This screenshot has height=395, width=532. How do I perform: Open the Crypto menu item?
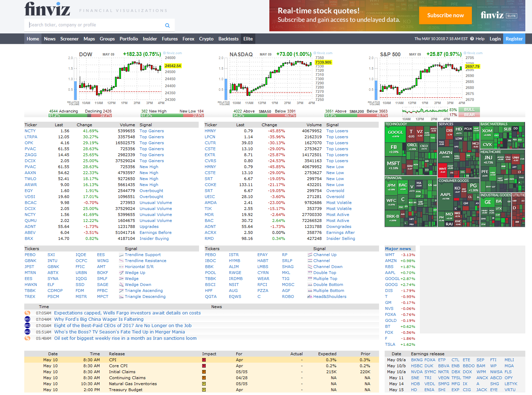(x=206, y=39)
